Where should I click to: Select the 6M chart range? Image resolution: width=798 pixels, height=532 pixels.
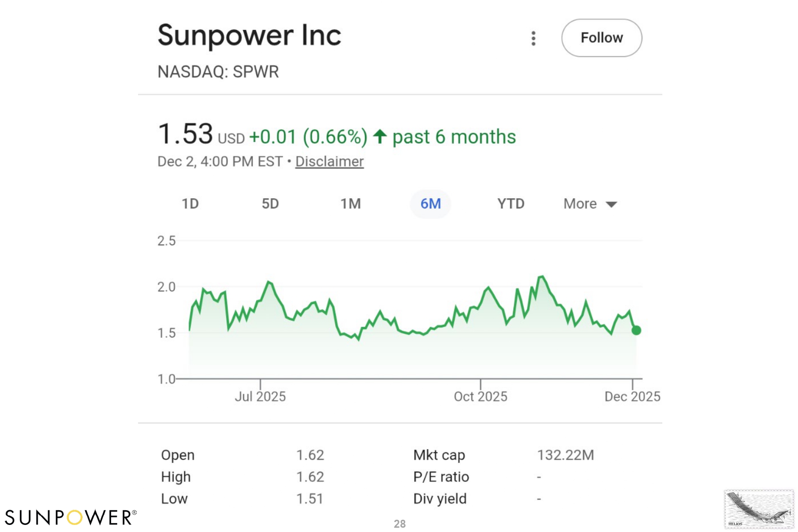430,204
